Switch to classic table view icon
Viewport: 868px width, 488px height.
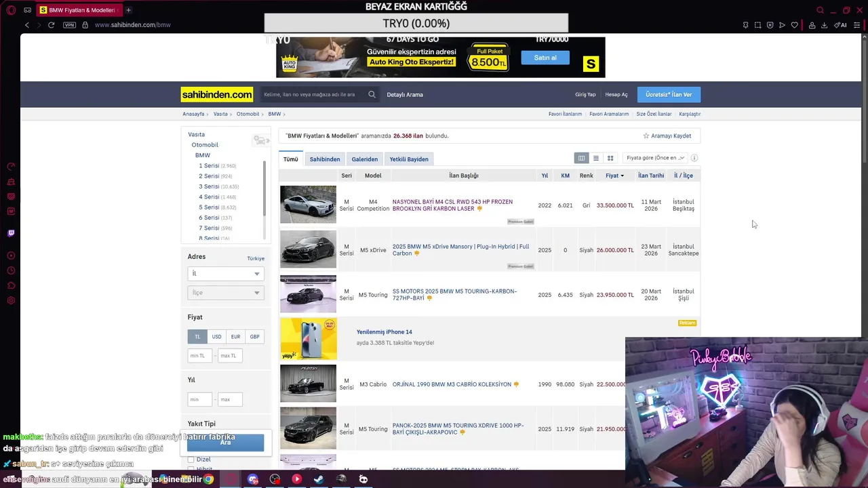pos(581,158)
